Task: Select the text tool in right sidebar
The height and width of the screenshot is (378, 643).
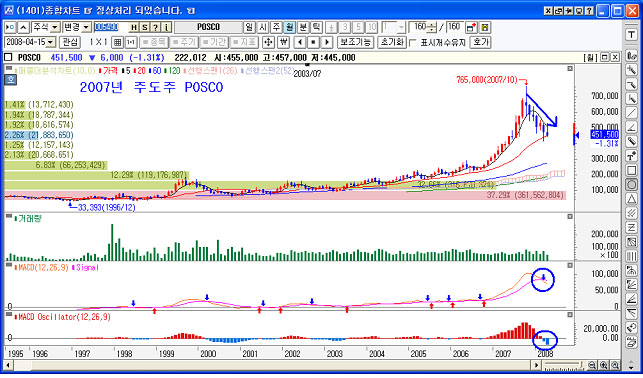Action: (632, 35)
